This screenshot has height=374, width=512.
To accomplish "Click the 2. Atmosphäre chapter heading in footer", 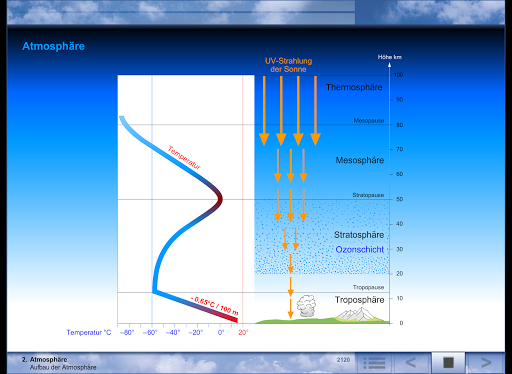I will point(45,360).
